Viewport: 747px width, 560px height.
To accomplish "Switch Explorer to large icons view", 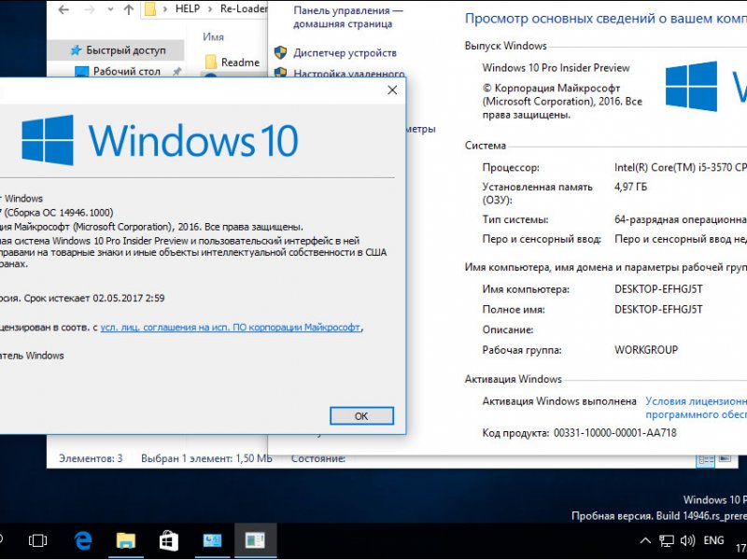I will coord(725,459).
